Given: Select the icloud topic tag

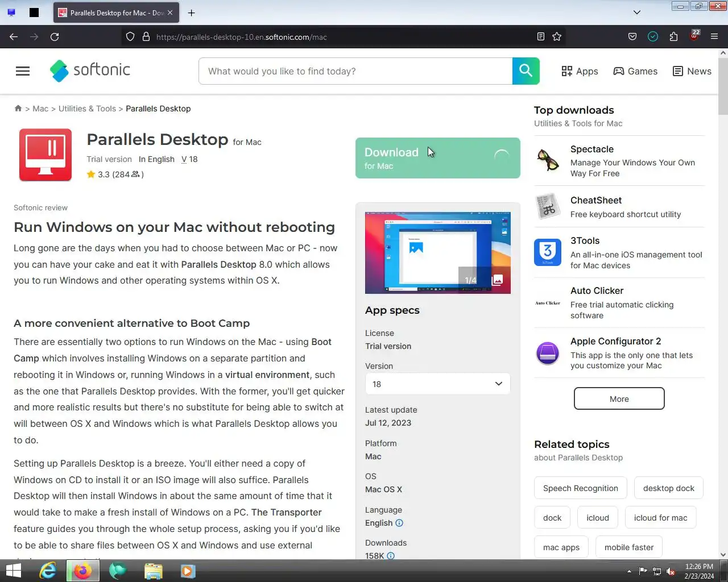Looking at the screenshot, I should (x=598, y=518).
